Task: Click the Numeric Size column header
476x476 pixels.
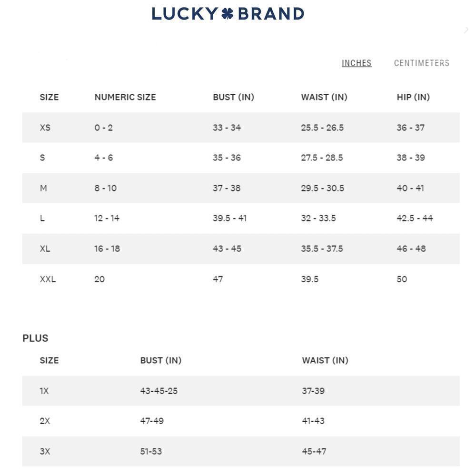Action: pos(125,97)
